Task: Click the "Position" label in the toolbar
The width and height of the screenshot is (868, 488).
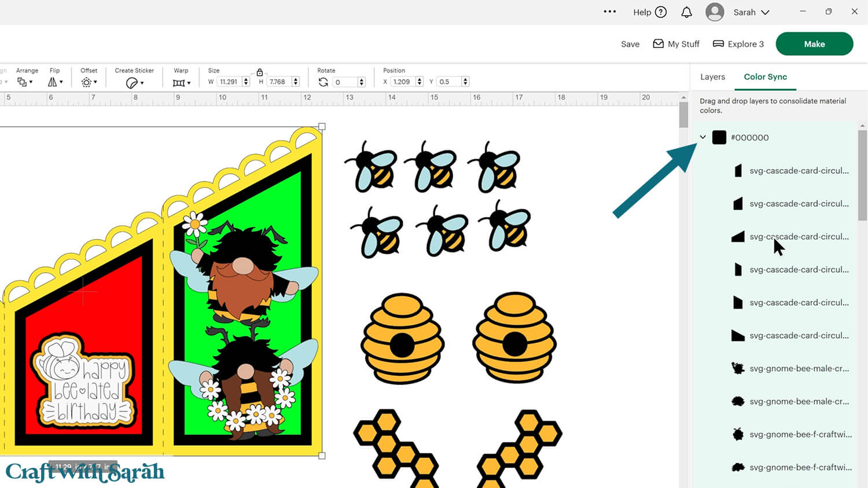Action: pyautogui.click(x=394, y=71)
